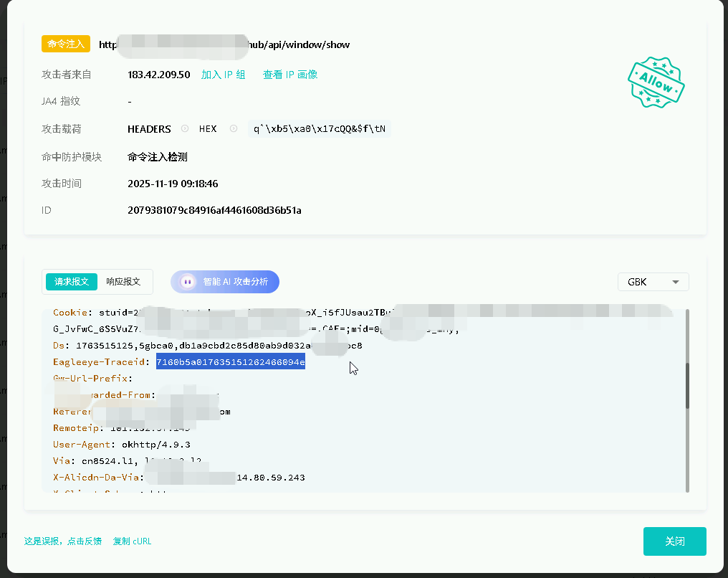
Task: Click the highlighted Eagleeye-Traceid value
Action: (x=230, y=362)
